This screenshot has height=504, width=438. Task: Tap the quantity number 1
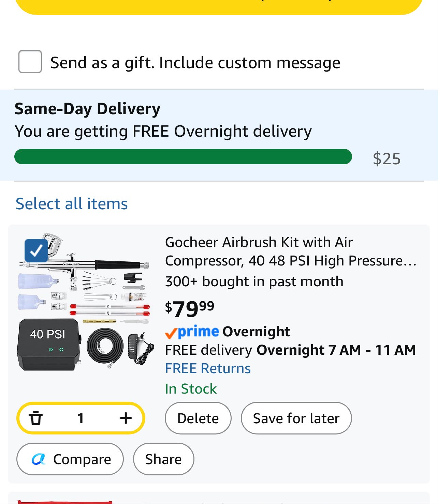click(x=81, y=418)
